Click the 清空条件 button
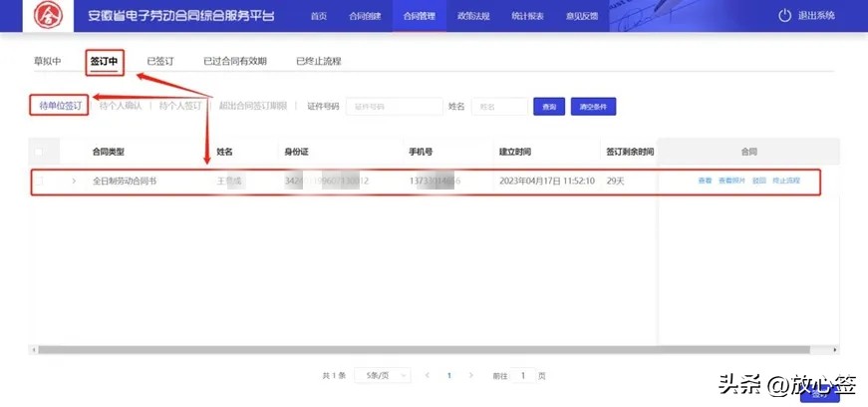The height and width of the screenshot is (407, 868). 593,107
